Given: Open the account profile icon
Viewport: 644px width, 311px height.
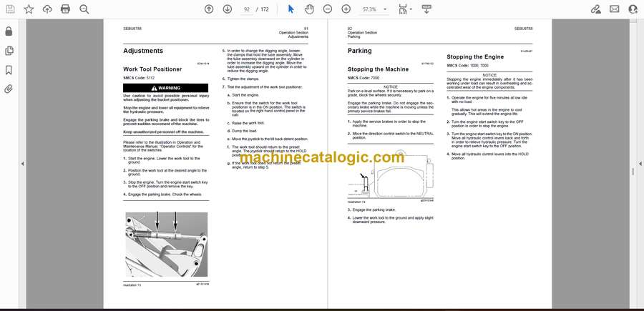Looking at the screenshot, I should click(633, 9).
